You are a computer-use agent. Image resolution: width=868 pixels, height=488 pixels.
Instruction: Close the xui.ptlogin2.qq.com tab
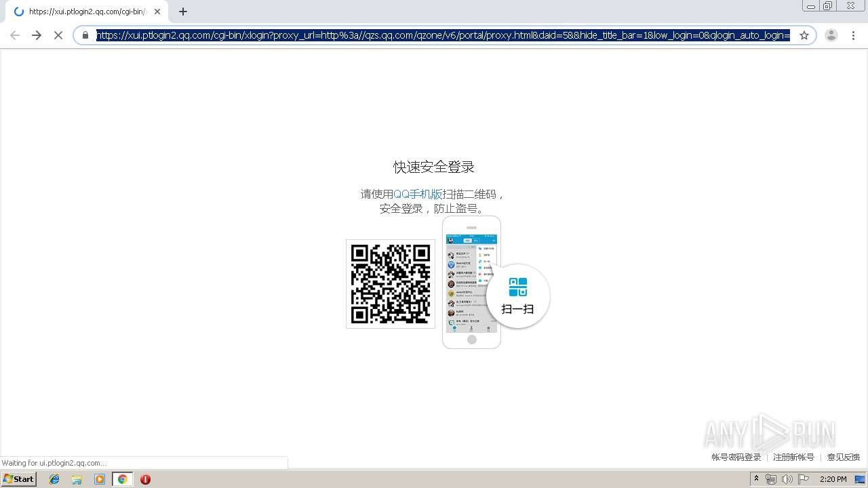coord(157,12)
